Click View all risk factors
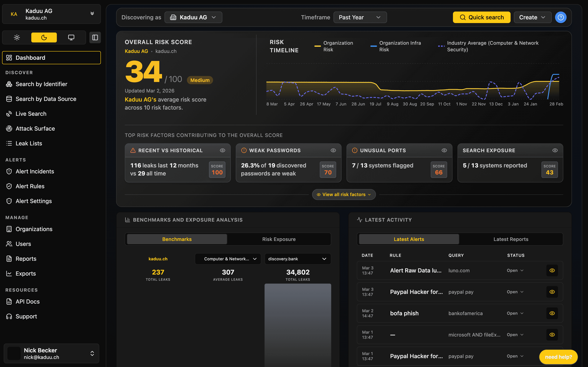This screenshot has width=588, height=367. click(x=344, y=194)
